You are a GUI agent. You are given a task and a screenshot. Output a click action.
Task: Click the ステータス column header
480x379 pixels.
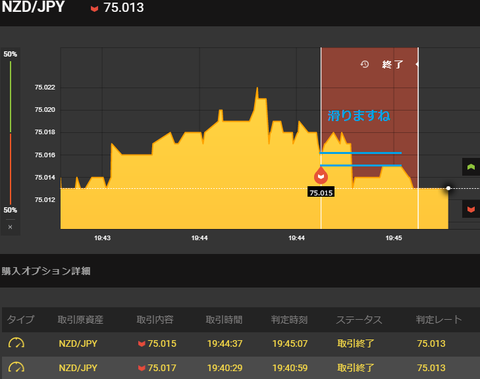359,320
